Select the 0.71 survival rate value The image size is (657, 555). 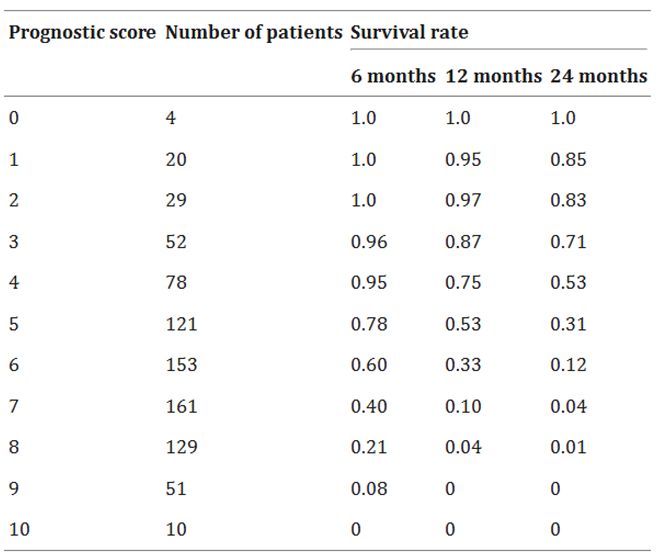(568, 241)
